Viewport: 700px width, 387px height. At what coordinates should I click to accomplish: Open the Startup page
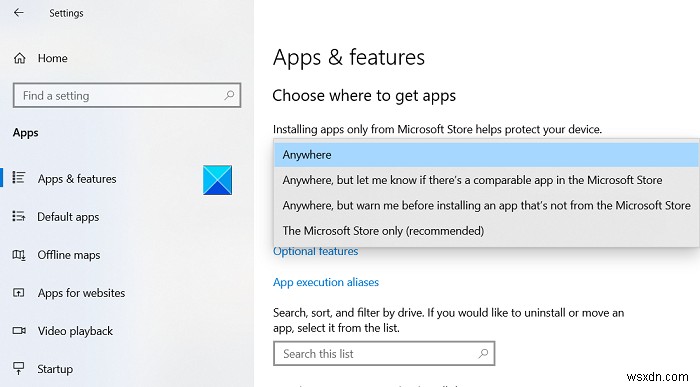(55, 369)
